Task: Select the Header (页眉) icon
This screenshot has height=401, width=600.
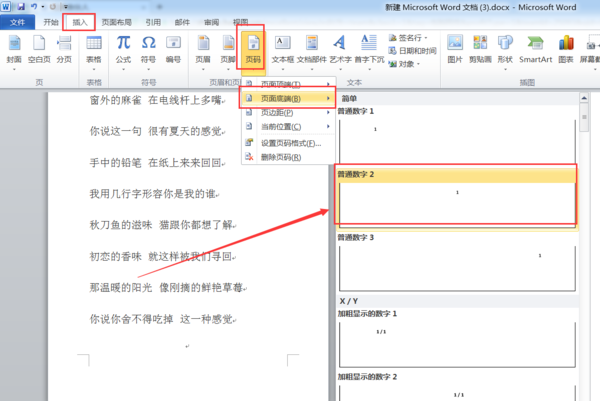Action: coord(203,52)
